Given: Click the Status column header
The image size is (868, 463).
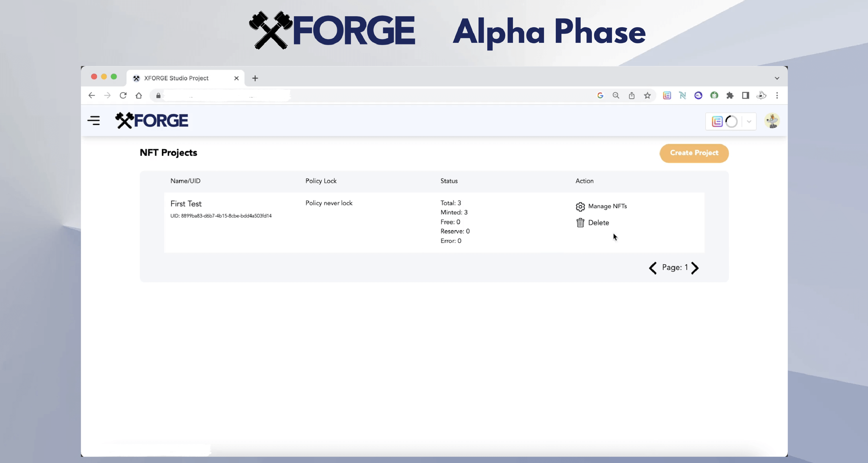Looking at the screenshot, I should click(449, 181).
